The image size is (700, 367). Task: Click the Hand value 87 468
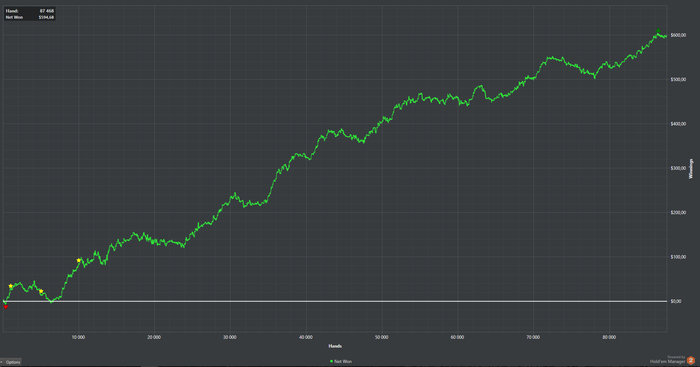pos(47,11)
